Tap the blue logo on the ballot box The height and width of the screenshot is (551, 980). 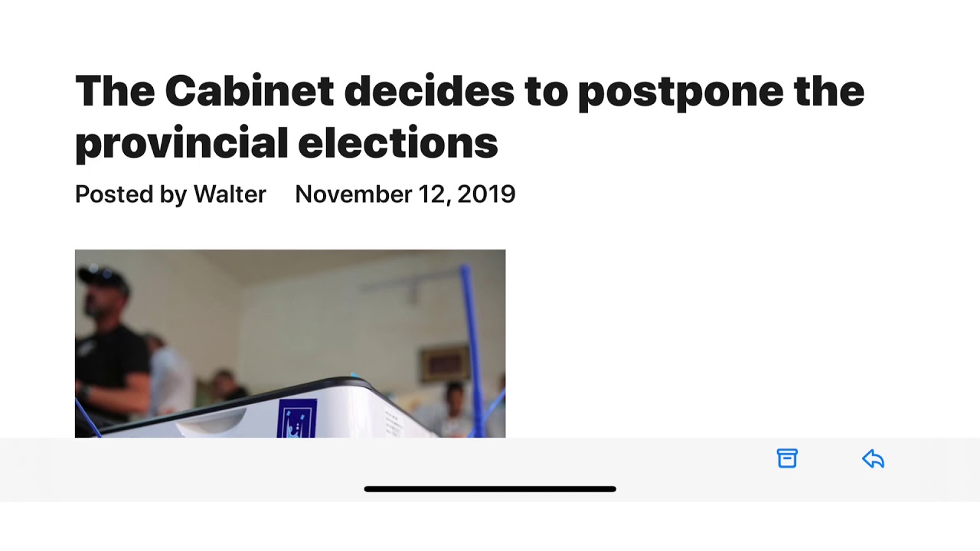[297, 419]
